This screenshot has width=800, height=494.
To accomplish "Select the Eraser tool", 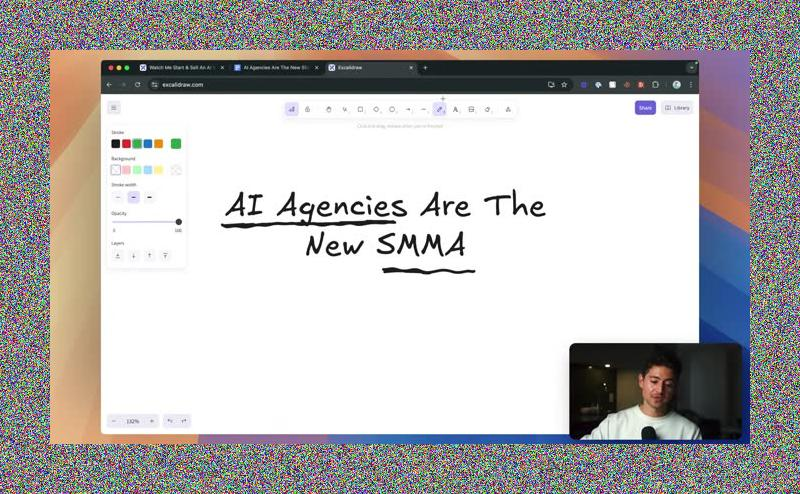I will coord(487,109).
